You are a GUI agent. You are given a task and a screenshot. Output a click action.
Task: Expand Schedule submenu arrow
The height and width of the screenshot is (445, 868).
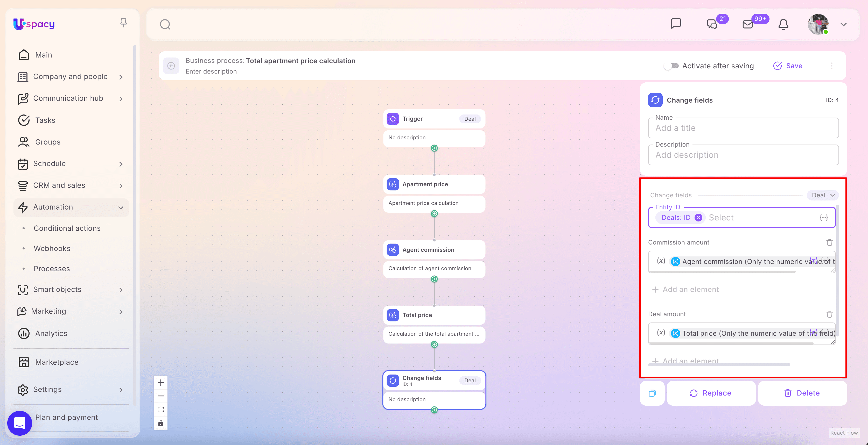pyautogui.click(x=121, y=164)
